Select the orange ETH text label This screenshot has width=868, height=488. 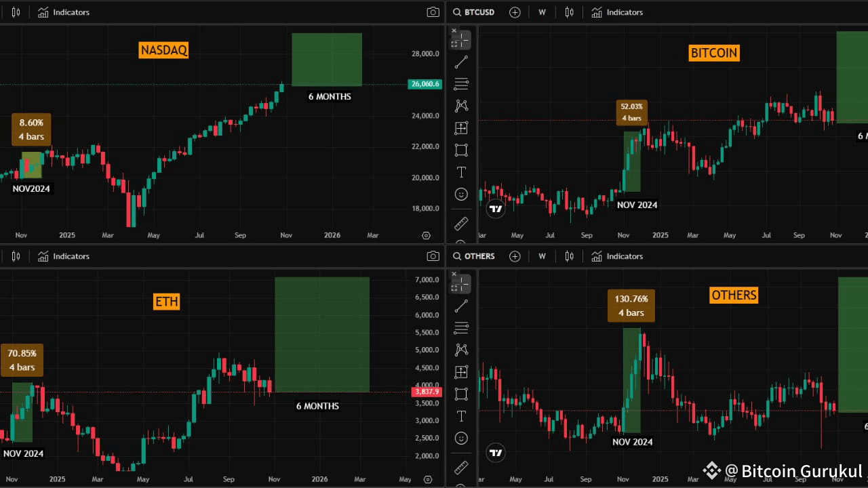point(167,302)
